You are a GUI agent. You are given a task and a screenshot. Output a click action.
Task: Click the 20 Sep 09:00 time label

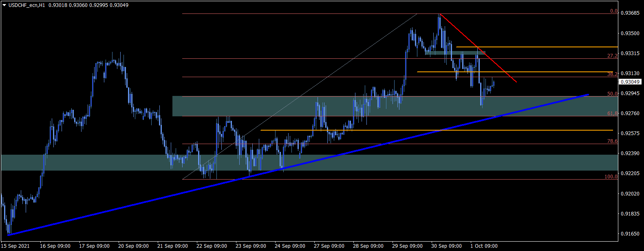(133, 246)
